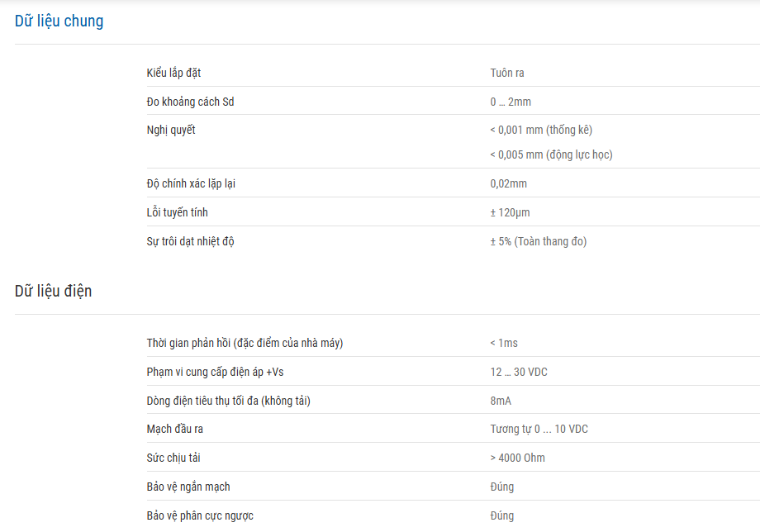The width and height of the screenshot is (760, 532).
Task: Click the 'Dữ liệu chung' section heading
Action: pyautogui.click(x=59, y=21)
